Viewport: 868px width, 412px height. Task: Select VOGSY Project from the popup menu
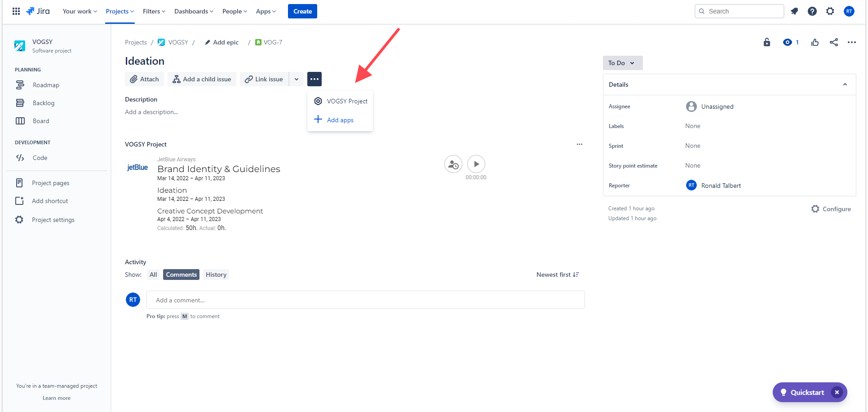[340, 101]
